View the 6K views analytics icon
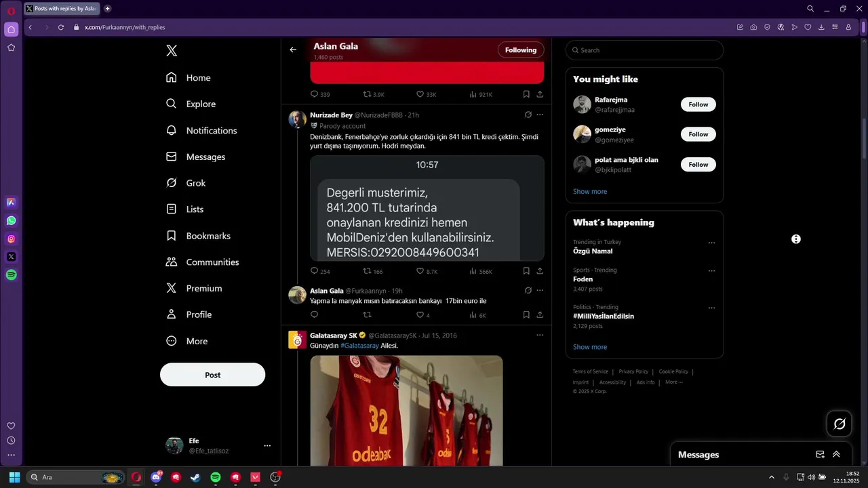This screenshot has height=488, width=868. tap(477, 315)
